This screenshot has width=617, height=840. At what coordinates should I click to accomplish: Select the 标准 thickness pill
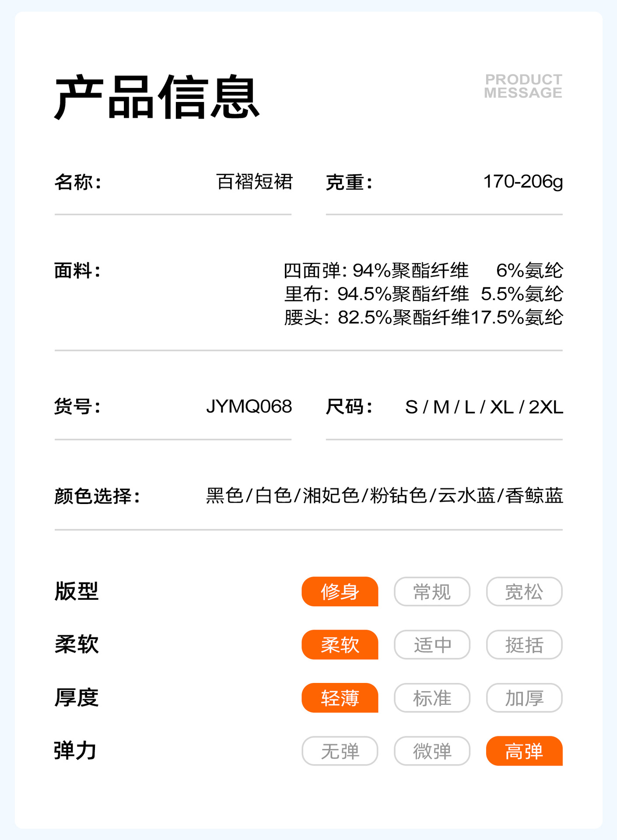pyautogui.click(x=432, y=698)
